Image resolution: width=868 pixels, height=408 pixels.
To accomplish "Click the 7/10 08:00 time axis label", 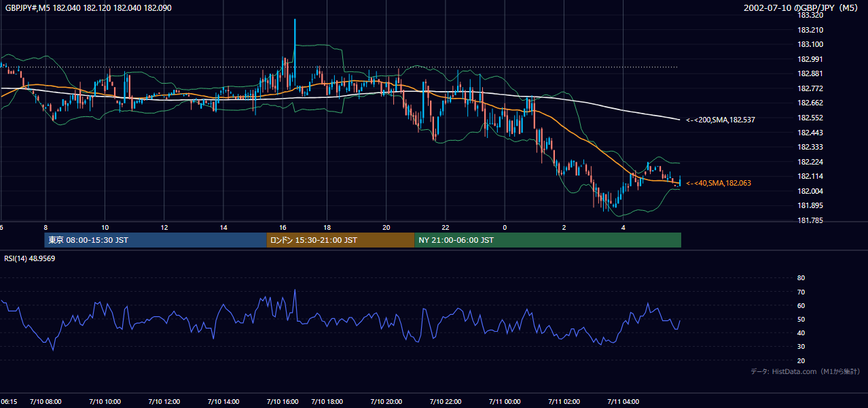I will pyautogui.click(x=46, y=402).
